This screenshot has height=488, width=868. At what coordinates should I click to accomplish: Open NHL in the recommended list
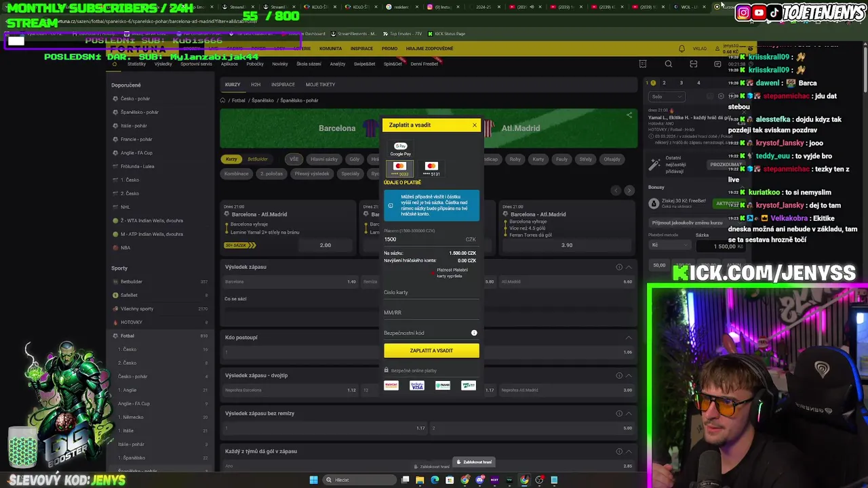pyautogui.click(x=125, y=207)
